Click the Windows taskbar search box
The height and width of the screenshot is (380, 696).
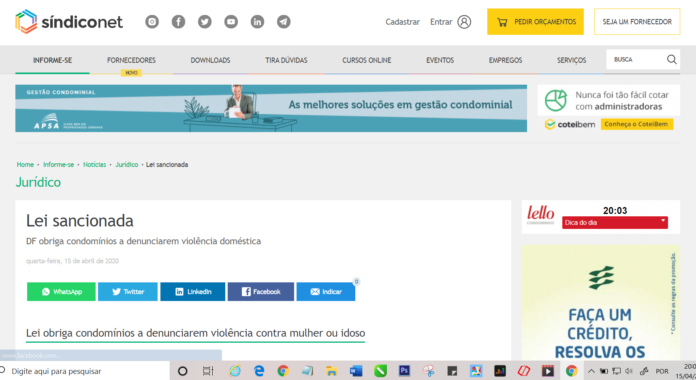click(84, 371)
